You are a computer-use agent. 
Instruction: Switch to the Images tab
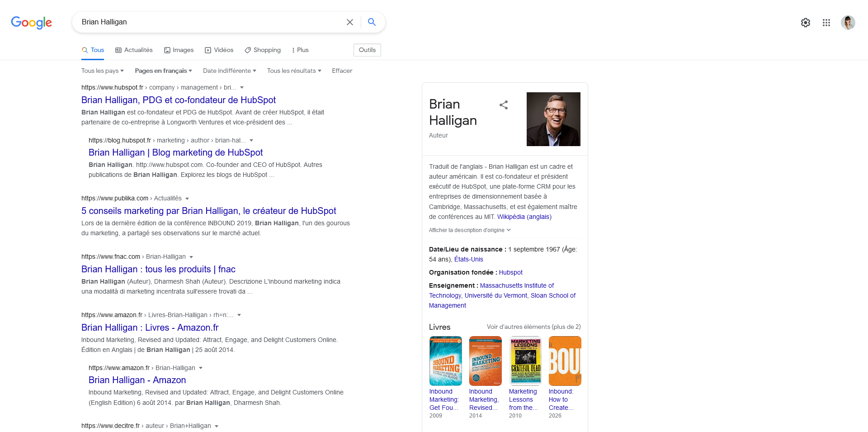click(x=179, y=50)
